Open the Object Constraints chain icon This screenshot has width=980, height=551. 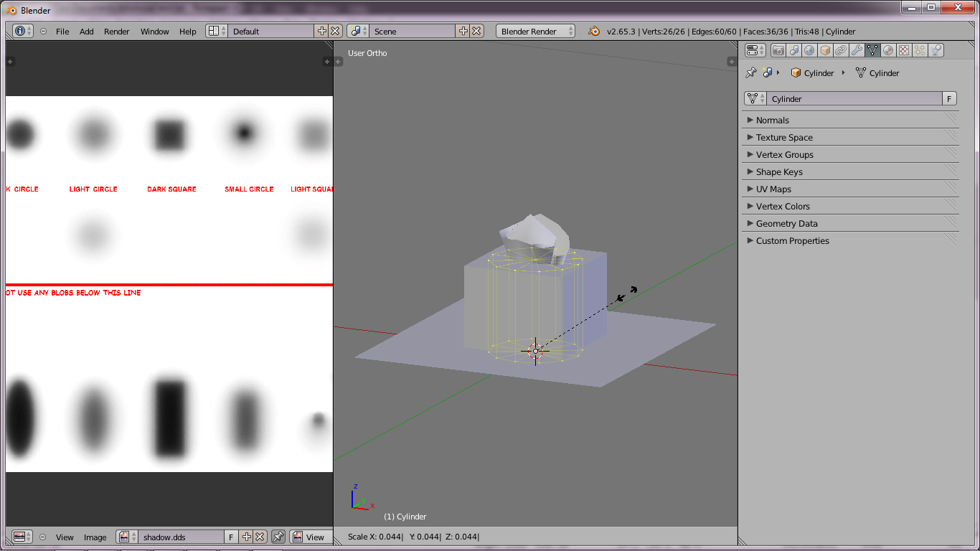click(x=841, y=50)
